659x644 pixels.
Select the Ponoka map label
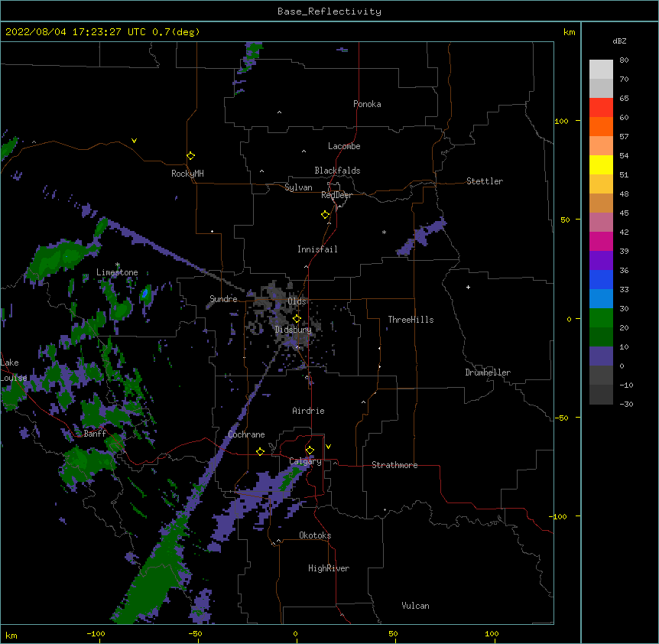367,104
